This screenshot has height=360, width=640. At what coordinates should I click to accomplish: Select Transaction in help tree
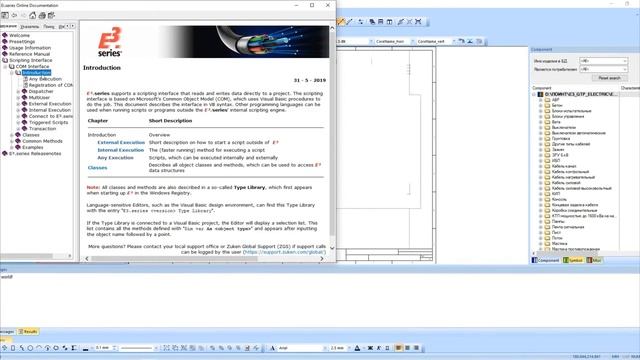42,129
